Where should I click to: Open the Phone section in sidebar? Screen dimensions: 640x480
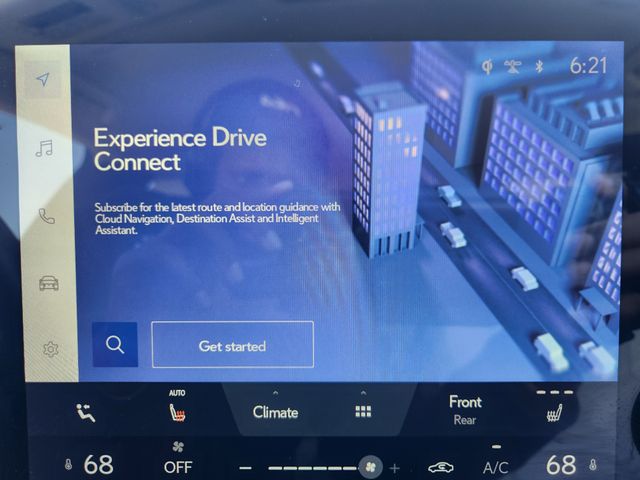46,215
